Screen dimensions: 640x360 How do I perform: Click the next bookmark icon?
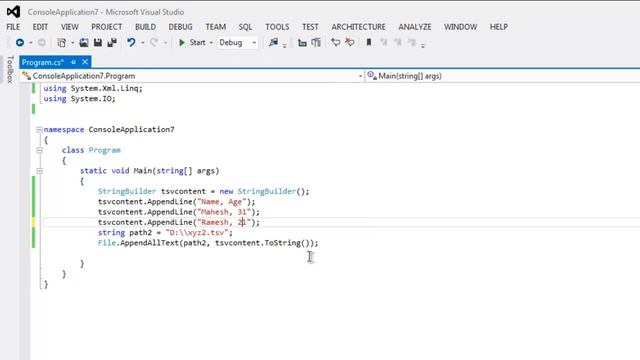398,42
